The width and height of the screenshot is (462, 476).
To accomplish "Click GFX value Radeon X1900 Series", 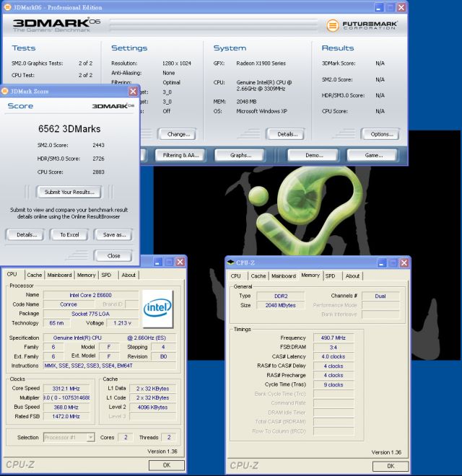I will (261, 63).
